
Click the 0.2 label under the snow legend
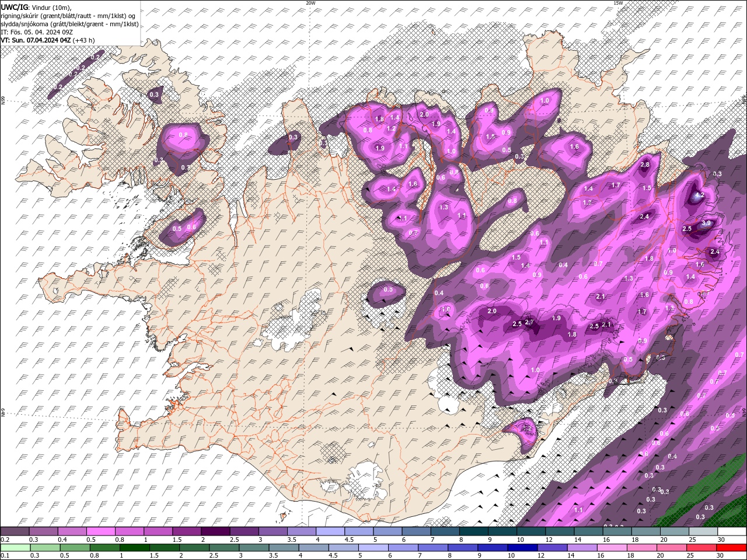click(x=5, y=540)
